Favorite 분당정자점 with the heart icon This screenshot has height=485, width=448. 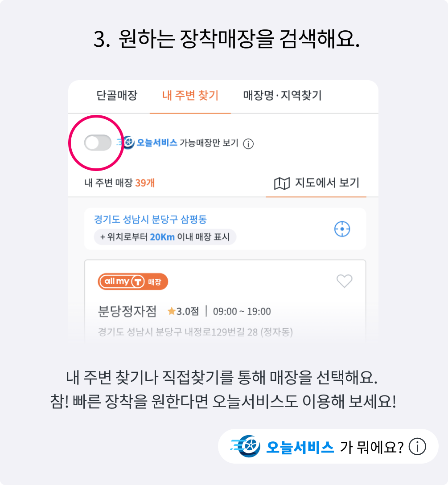344,281
